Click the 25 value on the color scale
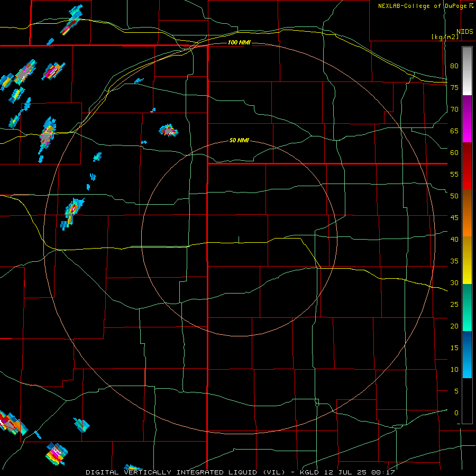 454,305
